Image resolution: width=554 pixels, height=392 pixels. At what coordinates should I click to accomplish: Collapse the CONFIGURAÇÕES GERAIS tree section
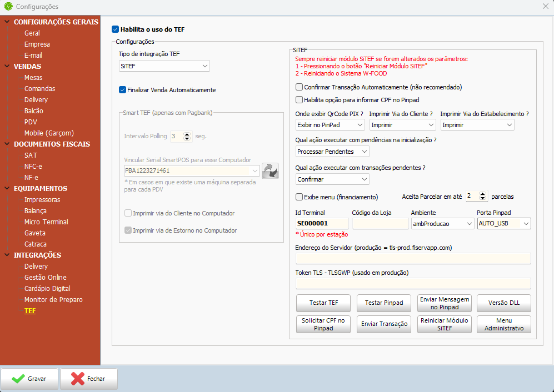7,22
